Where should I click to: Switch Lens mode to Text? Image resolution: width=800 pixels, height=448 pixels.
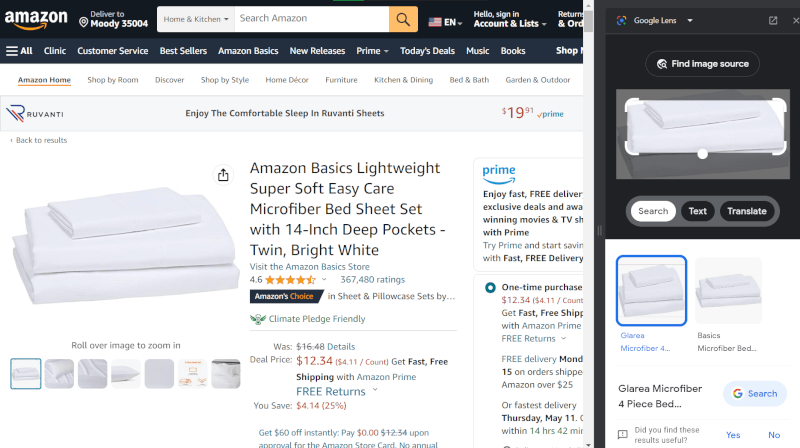[698, 211]
